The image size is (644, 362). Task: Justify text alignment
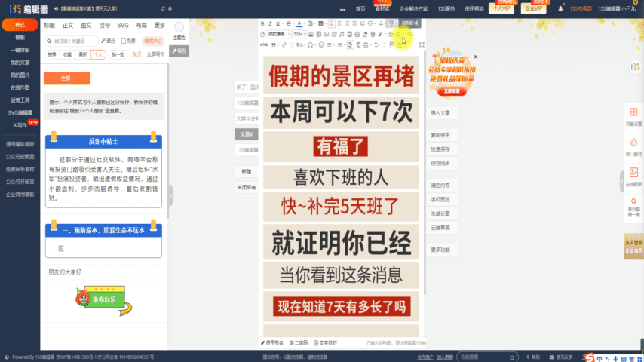354,23
